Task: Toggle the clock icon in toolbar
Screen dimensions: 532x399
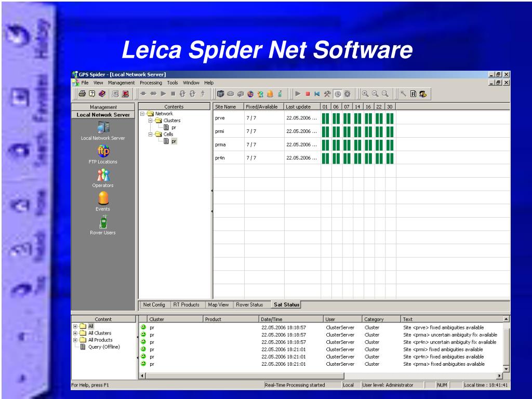Action: (x=338, y=94)
